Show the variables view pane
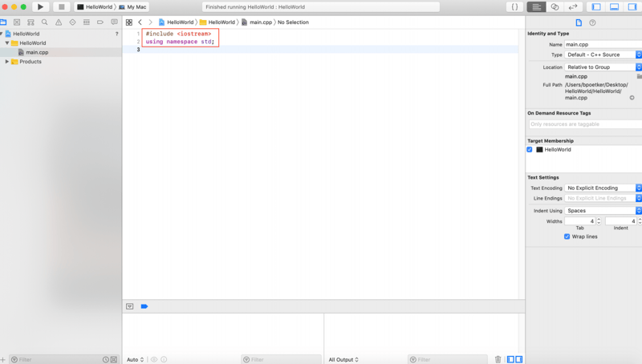Viewport: 642px width, 364px height. tap(510, 359)
